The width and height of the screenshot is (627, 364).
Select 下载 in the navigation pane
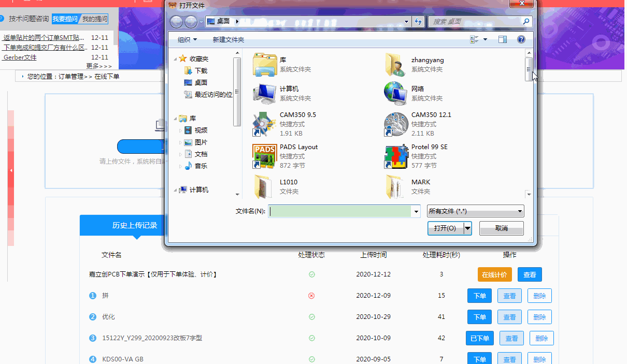201,71
